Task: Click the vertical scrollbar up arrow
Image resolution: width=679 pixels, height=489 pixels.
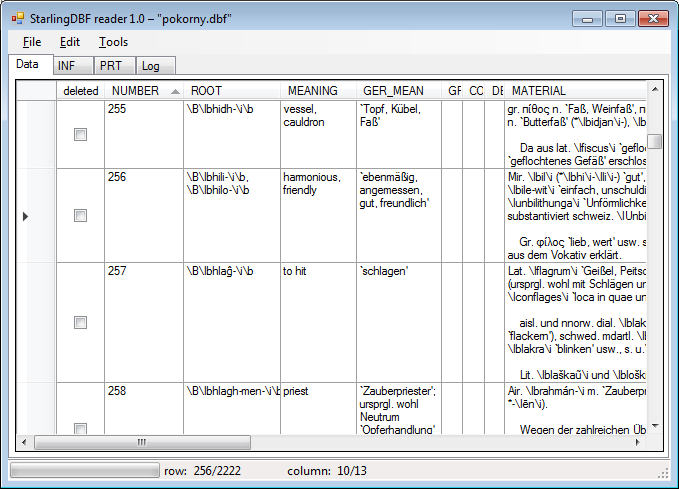Action: (655, 89)
